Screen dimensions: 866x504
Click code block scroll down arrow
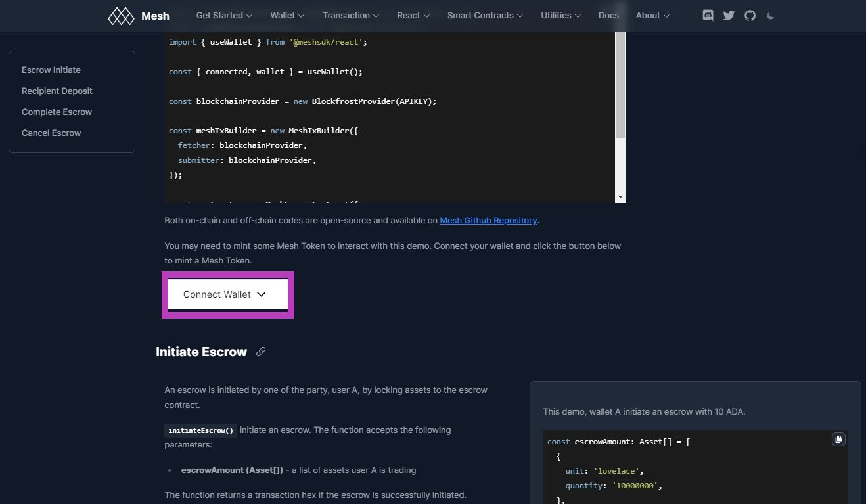pos(620,197)
